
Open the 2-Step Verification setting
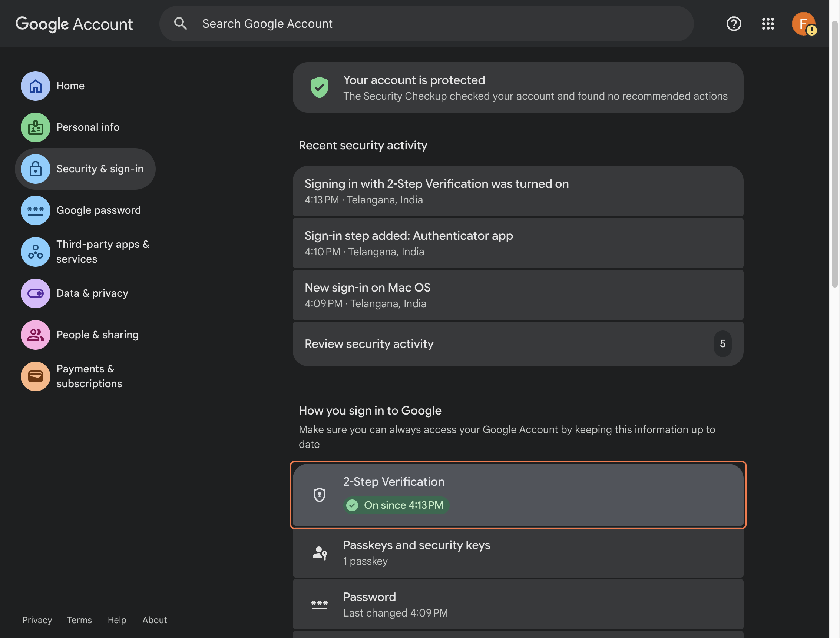(x=517, y=495)
